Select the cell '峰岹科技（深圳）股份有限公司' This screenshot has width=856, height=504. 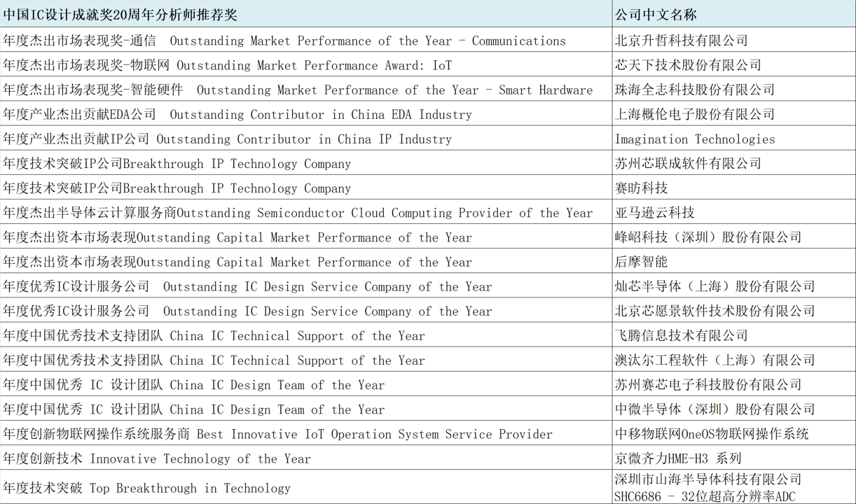coord(733,237)
